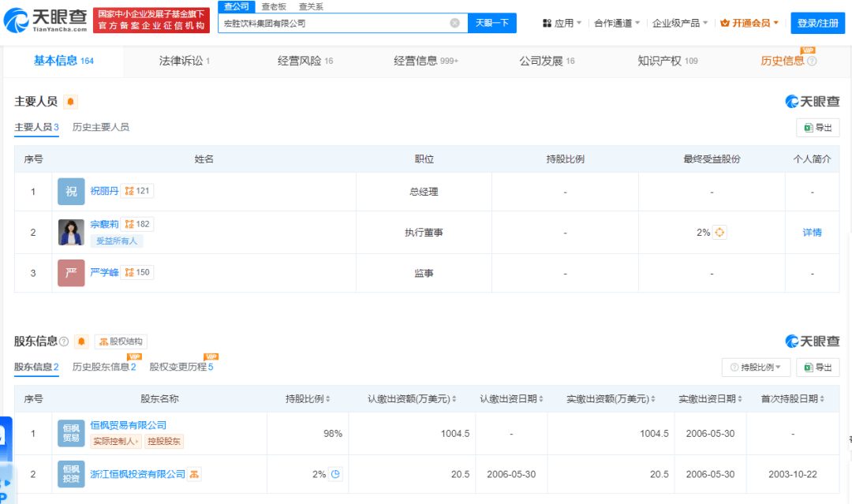
Task: Select the 主要人员 3 sub-tab
Action: [36, 127]
